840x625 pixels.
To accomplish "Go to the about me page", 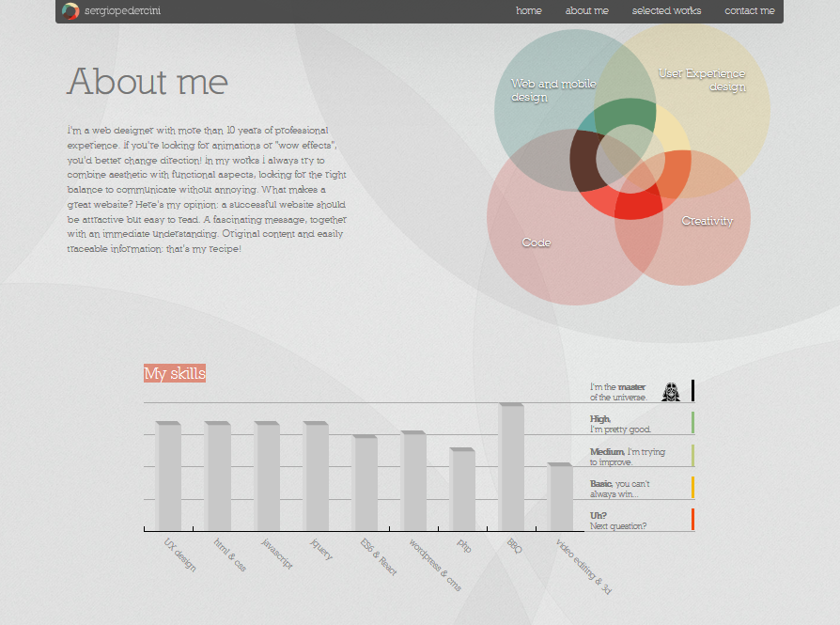I will [x=586, y=10].
